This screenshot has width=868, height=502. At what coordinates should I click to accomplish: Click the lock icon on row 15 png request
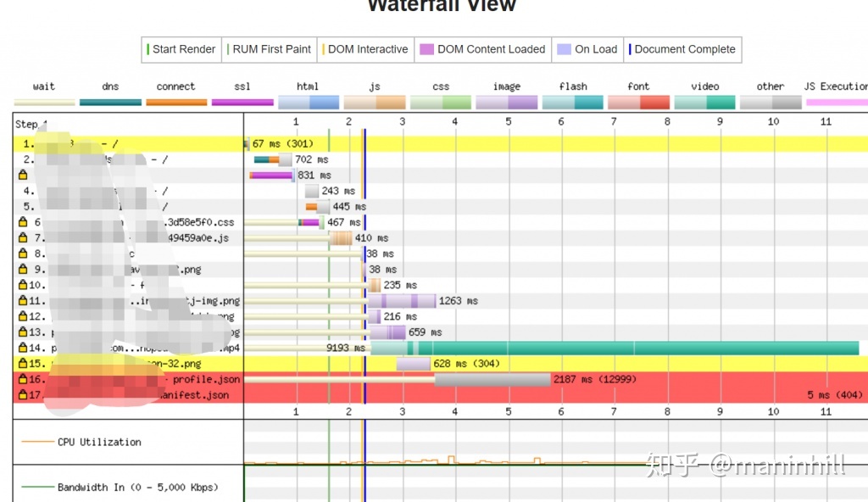tap(23, 364)
